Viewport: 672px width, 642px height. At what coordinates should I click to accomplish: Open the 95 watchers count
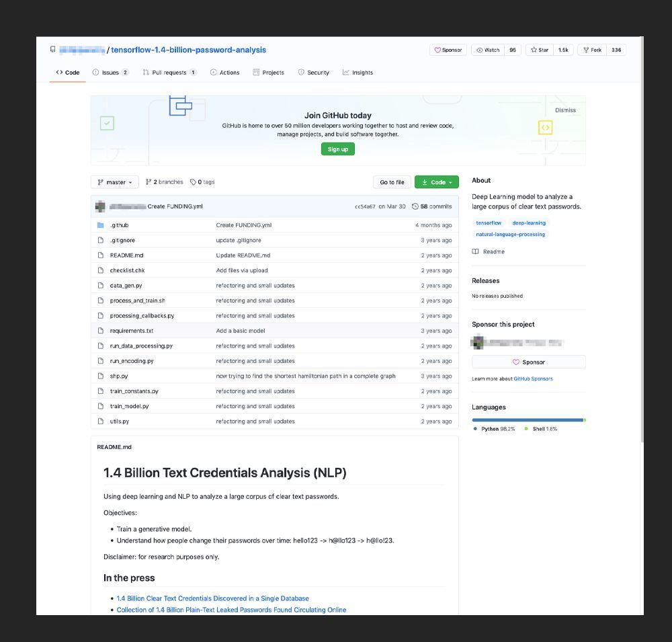[513, 50]
